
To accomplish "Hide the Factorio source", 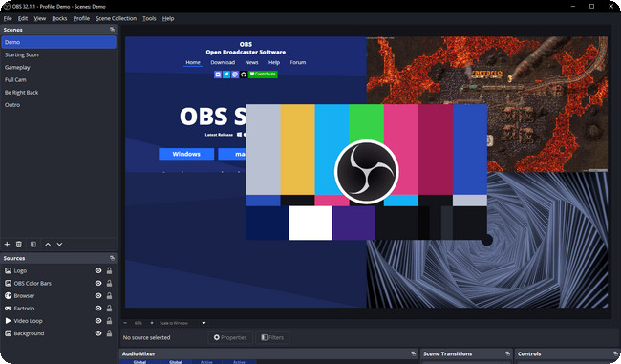I will point(98,309).
